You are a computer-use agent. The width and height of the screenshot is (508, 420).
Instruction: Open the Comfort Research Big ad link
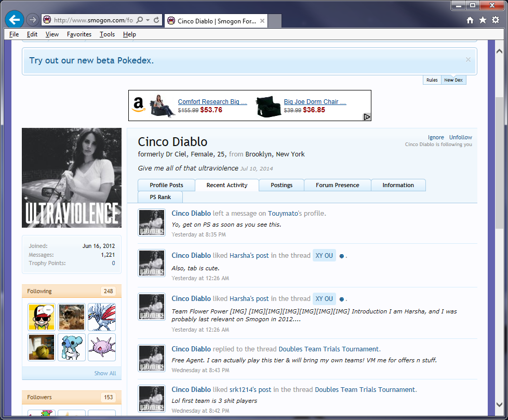pyautogui.click(x=212, y=101)
